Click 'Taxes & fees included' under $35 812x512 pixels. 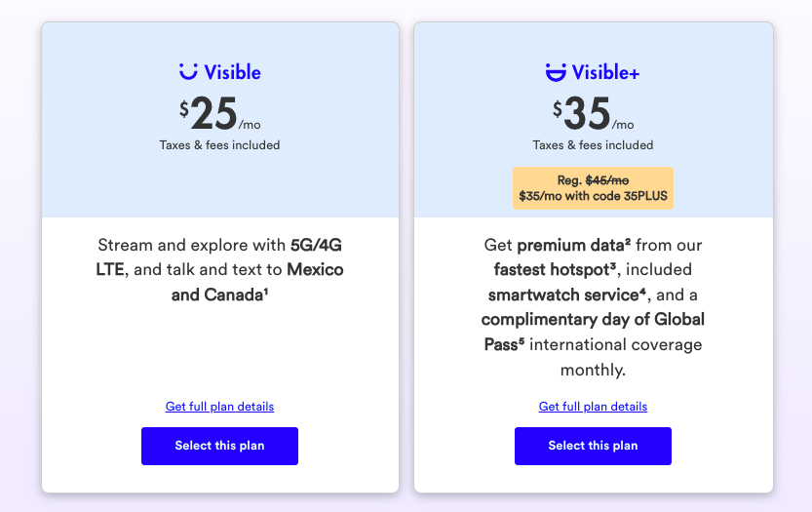(x=593, y=145)
